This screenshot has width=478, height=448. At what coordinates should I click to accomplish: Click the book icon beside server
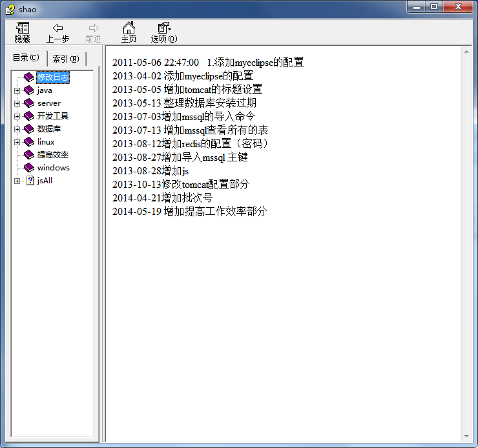(29, 103)
